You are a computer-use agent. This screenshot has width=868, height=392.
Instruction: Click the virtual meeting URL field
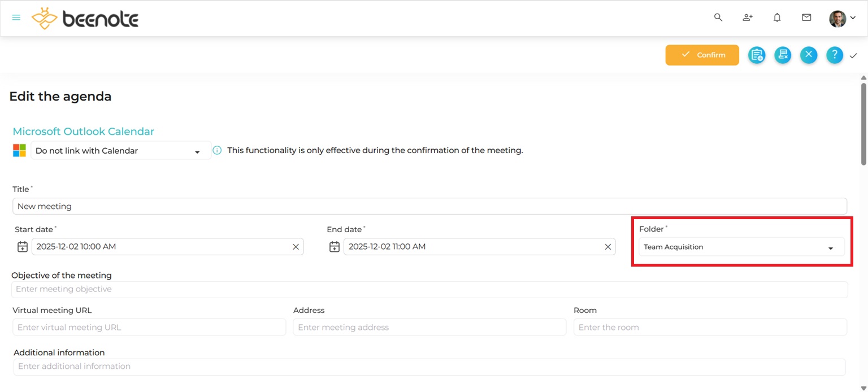click(149, 328)
